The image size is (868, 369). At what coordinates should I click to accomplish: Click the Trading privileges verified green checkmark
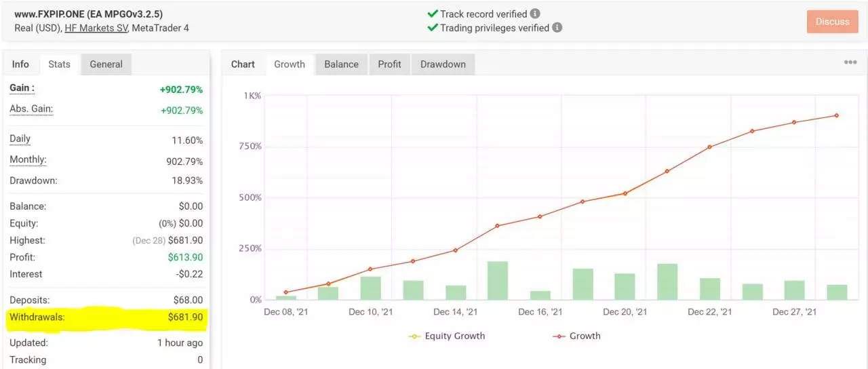coord(432,28)
